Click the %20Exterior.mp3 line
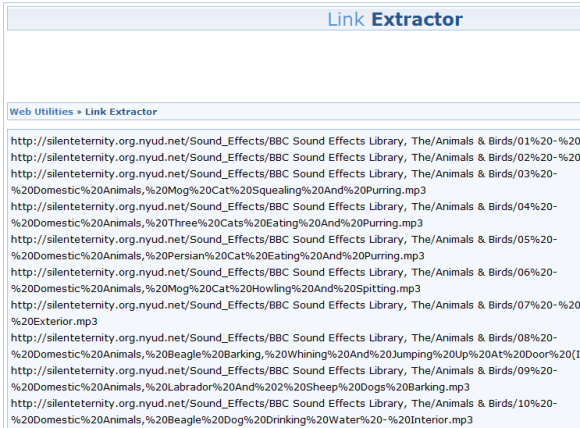The width and height of the screenshot is (580, 428). tap(54, 321)
